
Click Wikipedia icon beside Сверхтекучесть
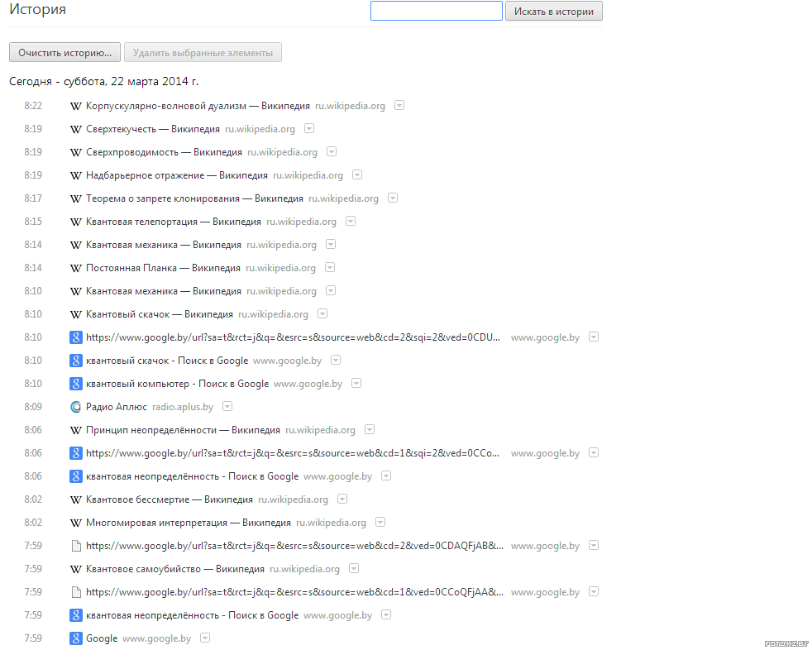75,130
